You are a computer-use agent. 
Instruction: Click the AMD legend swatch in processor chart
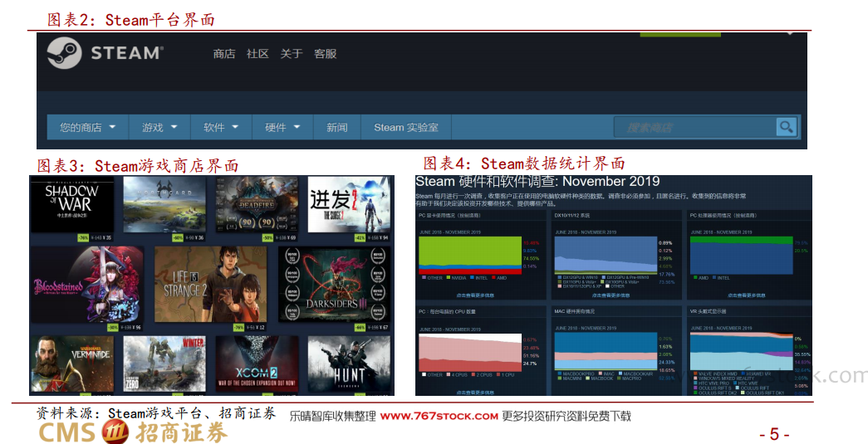(x=695, y=277)
